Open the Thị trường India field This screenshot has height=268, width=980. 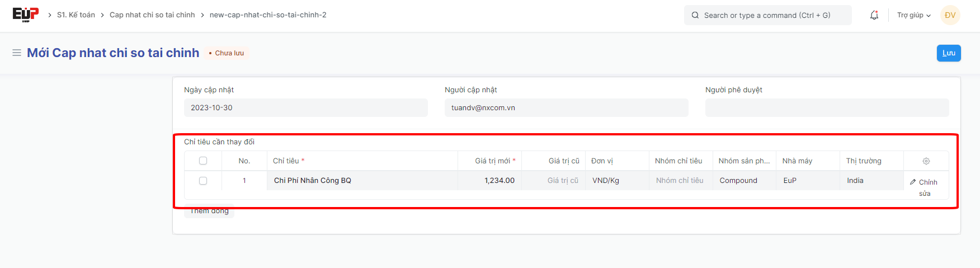point(871,181)
